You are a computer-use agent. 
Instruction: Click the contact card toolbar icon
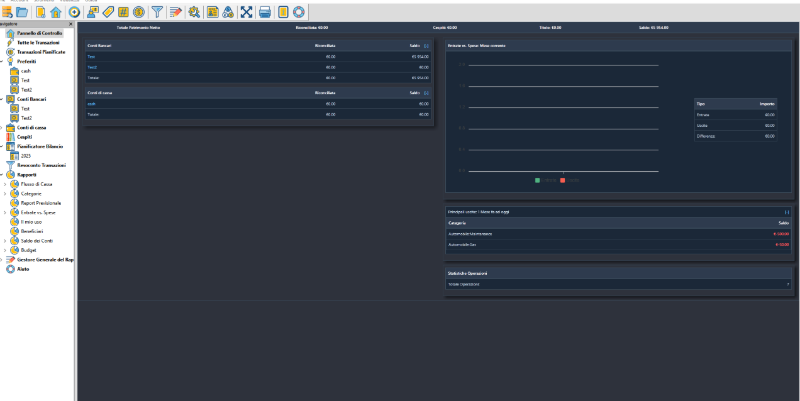point(213,12)
